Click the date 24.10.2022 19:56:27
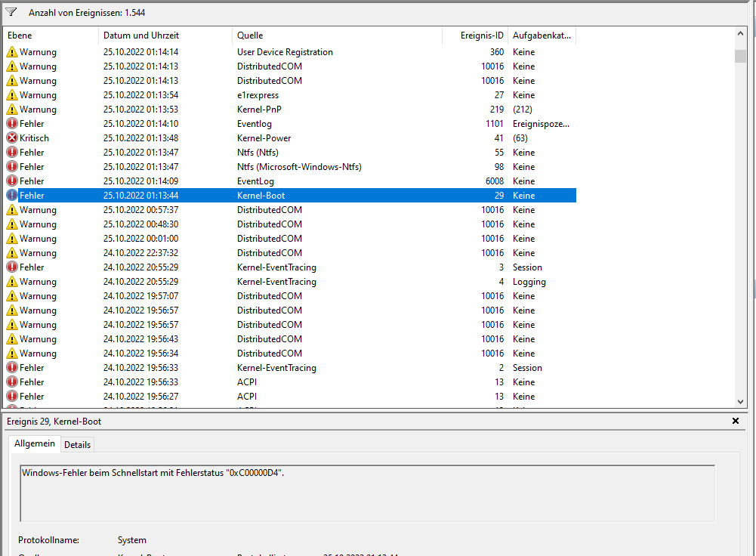Image resolution: width=756 pixels, height=556 pixels. click(x=140, y=397)
